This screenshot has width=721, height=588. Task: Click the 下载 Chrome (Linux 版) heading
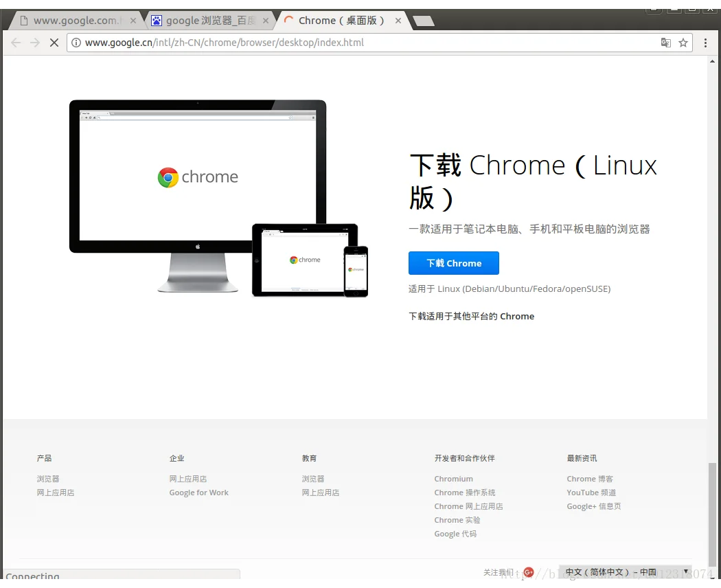tap(533, 182)
